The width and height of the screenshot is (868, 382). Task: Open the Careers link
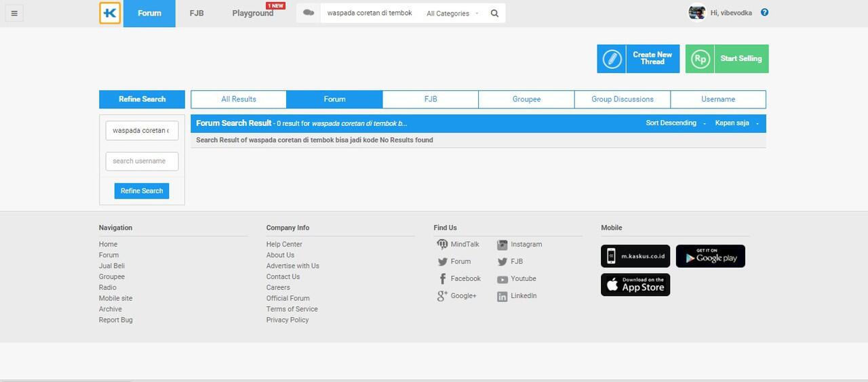[x=278, y=288]
